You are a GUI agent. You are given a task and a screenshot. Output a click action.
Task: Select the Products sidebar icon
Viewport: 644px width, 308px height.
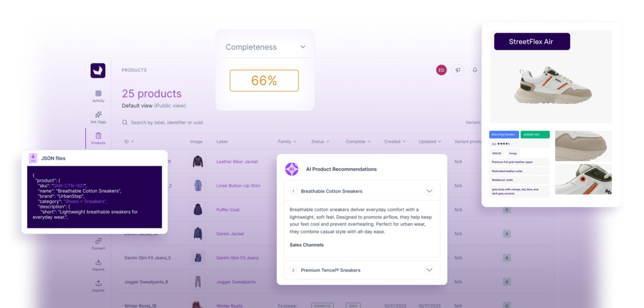click(98, 138)
